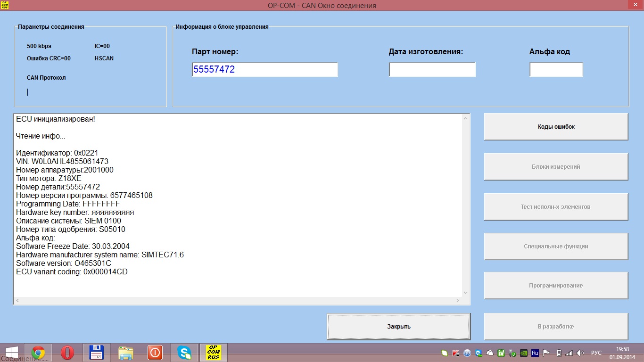This screenshot has height=362, width=644.
Task: Click Тест исполн-х элементов button
Action: point(556,207)
